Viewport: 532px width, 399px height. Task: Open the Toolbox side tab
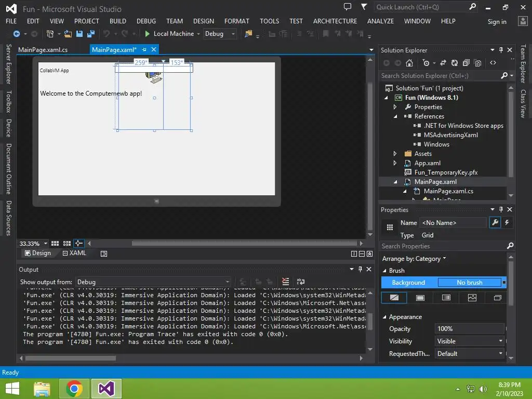9,102
